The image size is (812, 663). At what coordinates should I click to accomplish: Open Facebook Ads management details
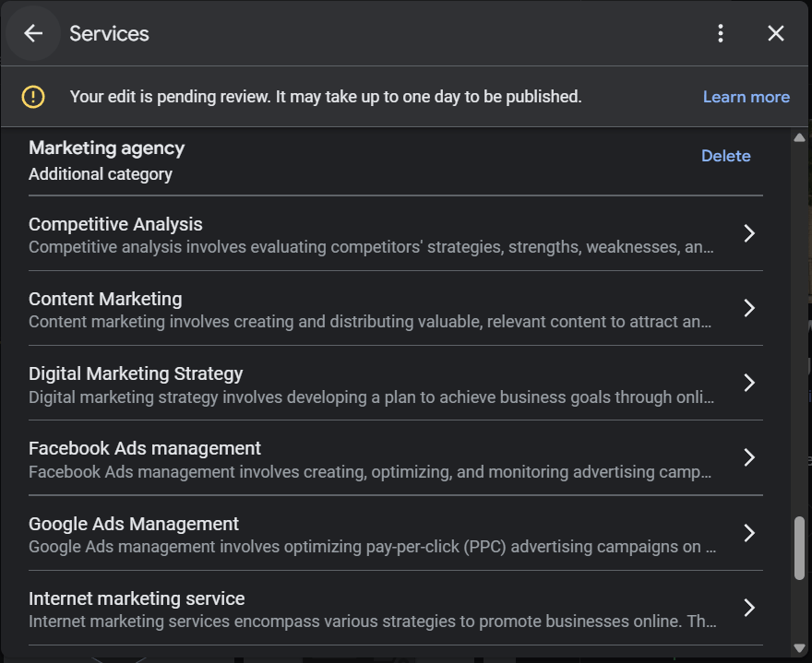coord(749,457)
